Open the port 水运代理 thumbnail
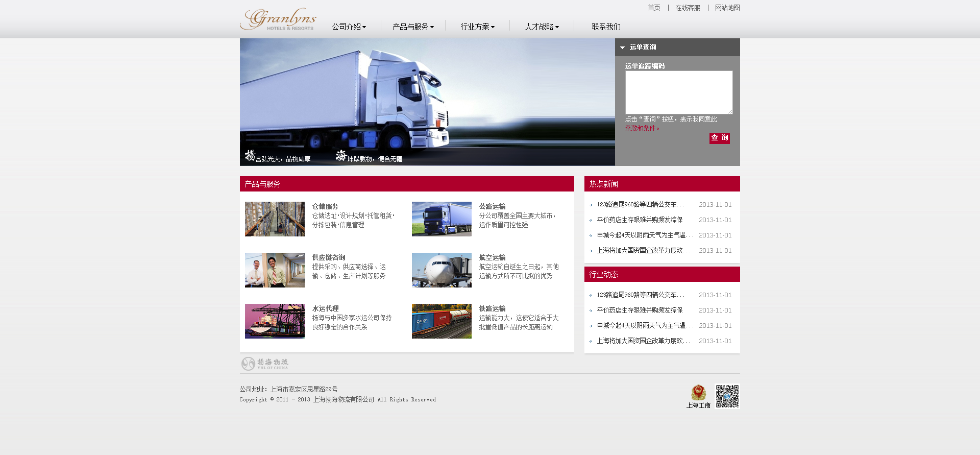The height and width of the screenshot is (455, 980). point(275,321)
